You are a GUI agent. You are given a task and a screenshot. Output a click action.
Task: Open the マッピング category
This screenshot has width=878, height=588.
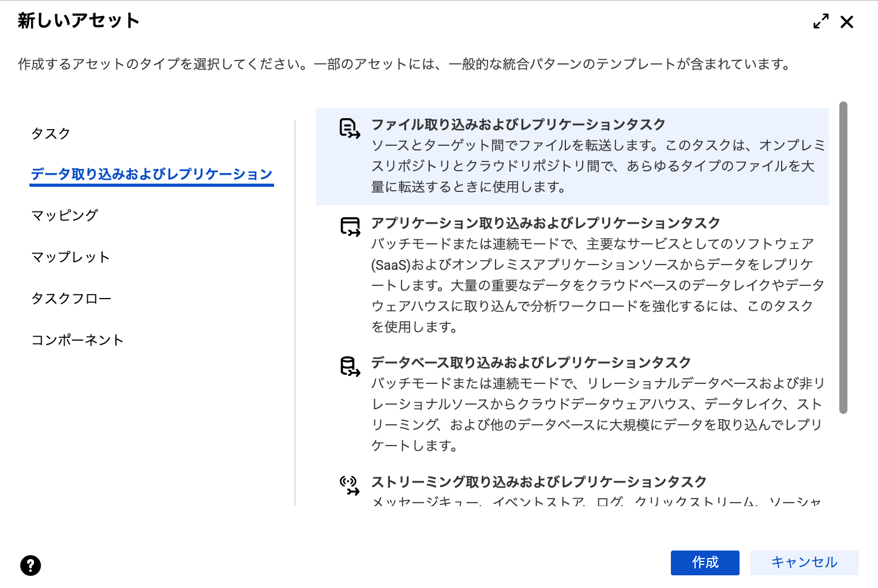point(65,216)
